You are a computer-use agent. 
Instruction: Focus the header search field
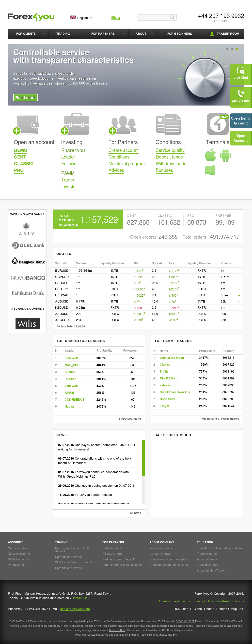(157, 18)
